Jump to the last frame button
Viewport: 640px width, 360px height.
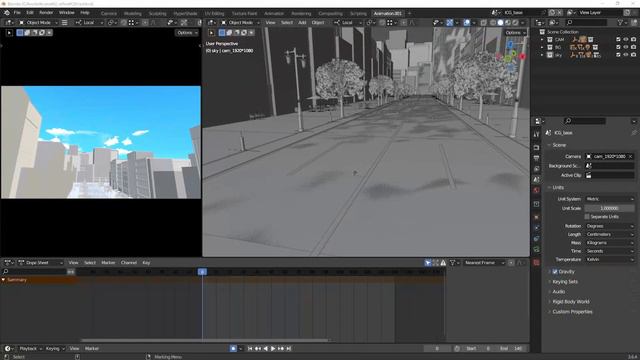tap(289, 349)
